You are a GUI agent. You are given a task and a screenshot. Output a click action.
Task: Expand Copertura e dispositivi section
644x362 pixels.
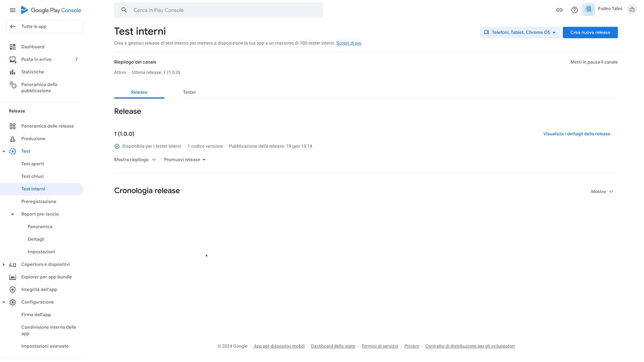pos(4,265)
